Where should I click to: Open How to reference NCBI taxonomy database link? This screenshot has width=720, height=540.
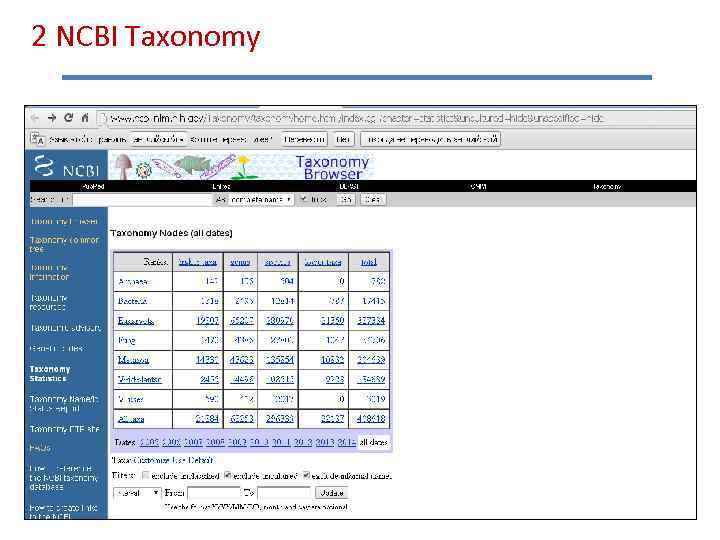[x=63, y=478]
